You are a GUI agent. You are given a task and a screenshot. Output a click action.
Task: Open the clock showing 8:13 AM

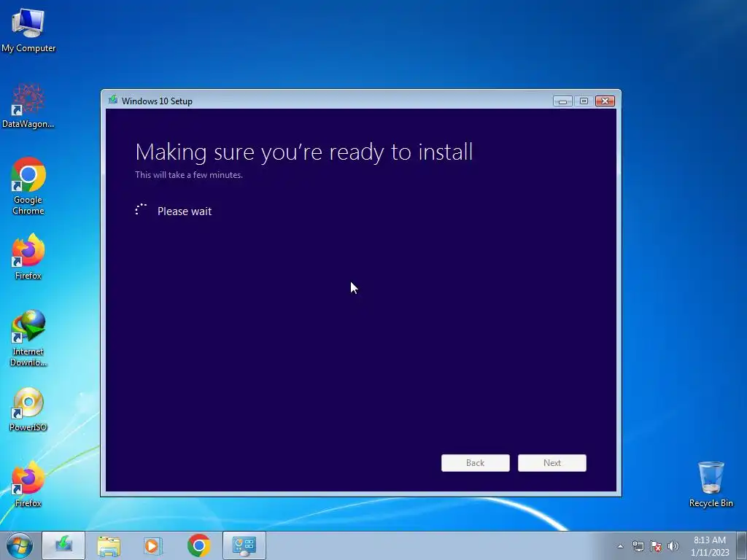(710, 546)
